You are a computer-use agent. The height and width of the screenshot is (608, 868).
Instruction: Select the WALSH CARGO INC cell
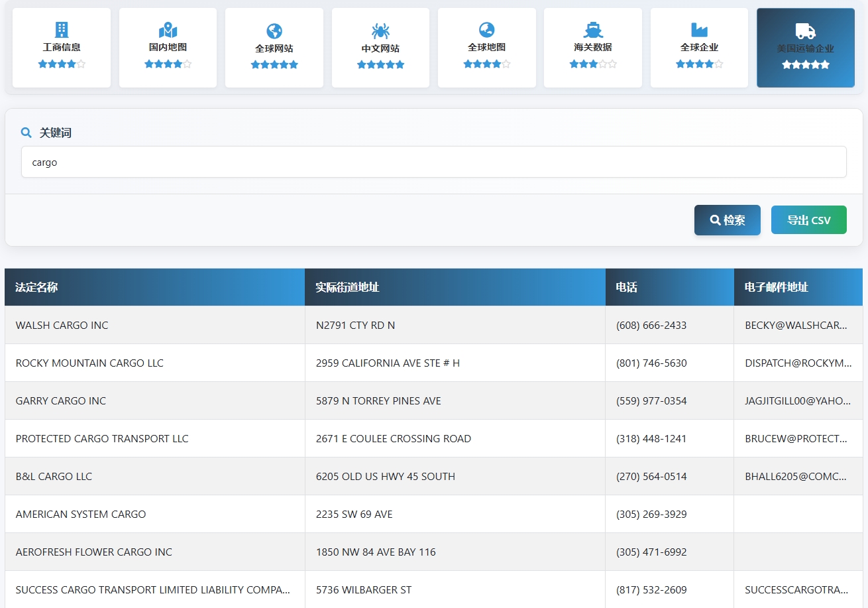click(x=155, y=325)
